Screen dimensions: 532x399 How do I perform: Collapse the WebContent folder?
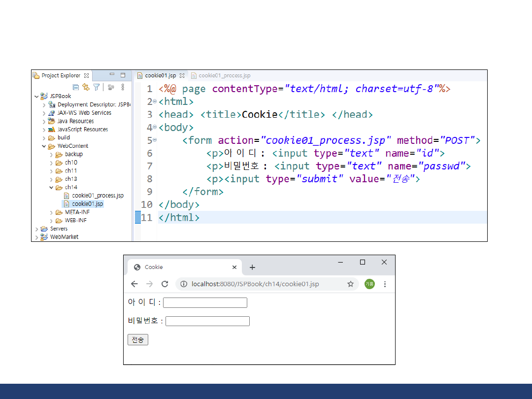(x=44, y=146)
